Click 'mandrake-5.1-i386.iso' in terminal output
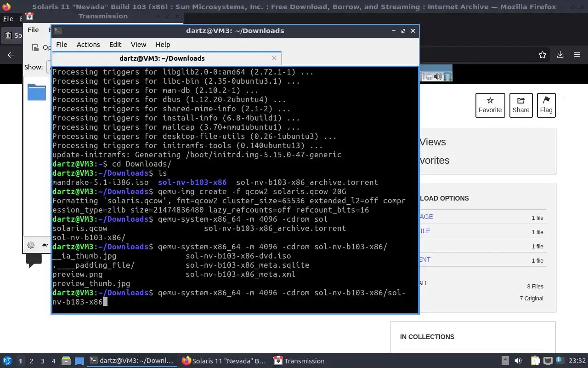 coord(100,182)
